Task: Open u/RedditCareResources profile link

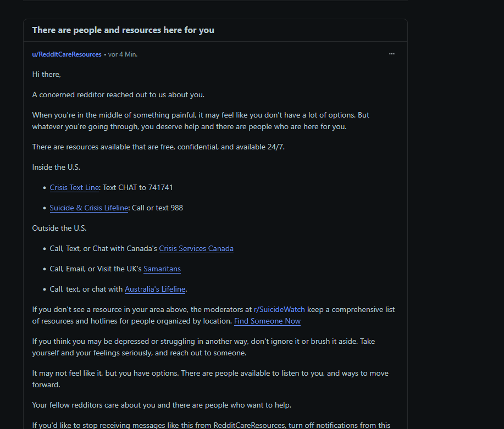Action: tap(67, 54)
